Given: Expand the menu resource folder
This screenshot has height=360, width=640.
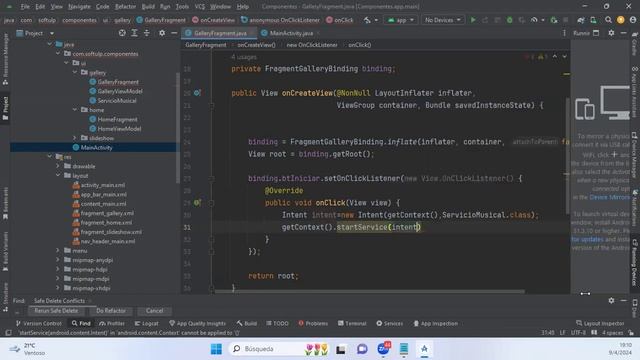Looking at the screenshot, I should [x=58, y=251].
